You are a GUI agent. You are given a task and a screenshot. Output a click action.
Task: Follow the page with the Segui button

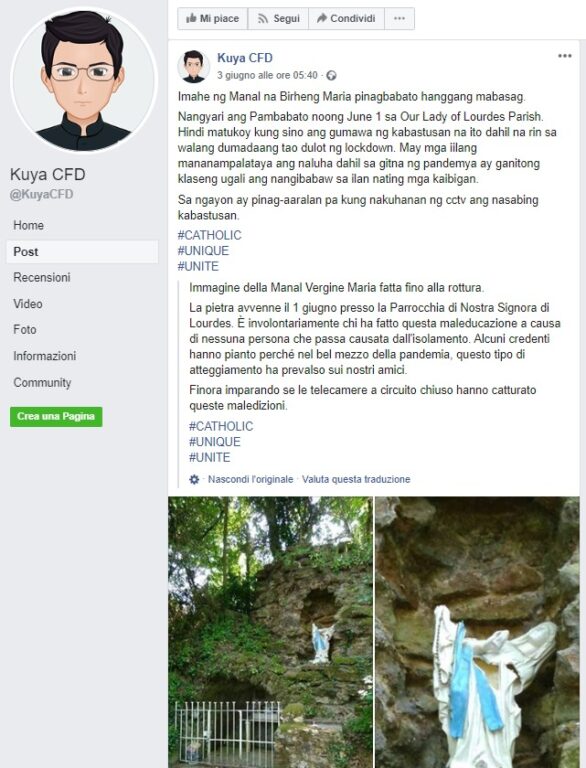tap(278, 19)
